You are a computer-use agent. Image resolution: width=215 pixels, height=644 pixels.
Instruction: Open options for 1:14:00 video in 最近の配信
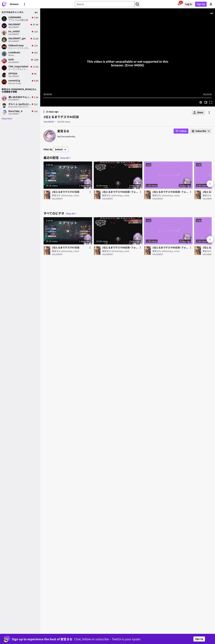[140, 192]
